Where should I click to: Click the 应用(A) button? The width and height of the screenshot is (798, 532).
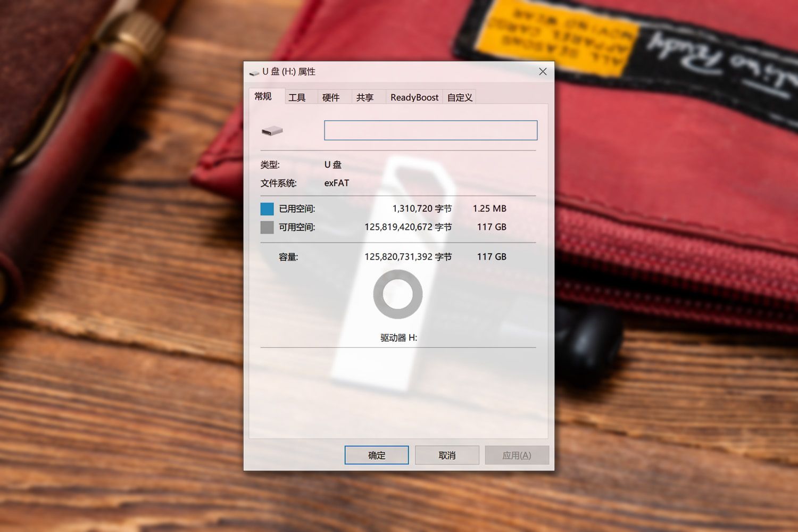(x=517, y=455)
